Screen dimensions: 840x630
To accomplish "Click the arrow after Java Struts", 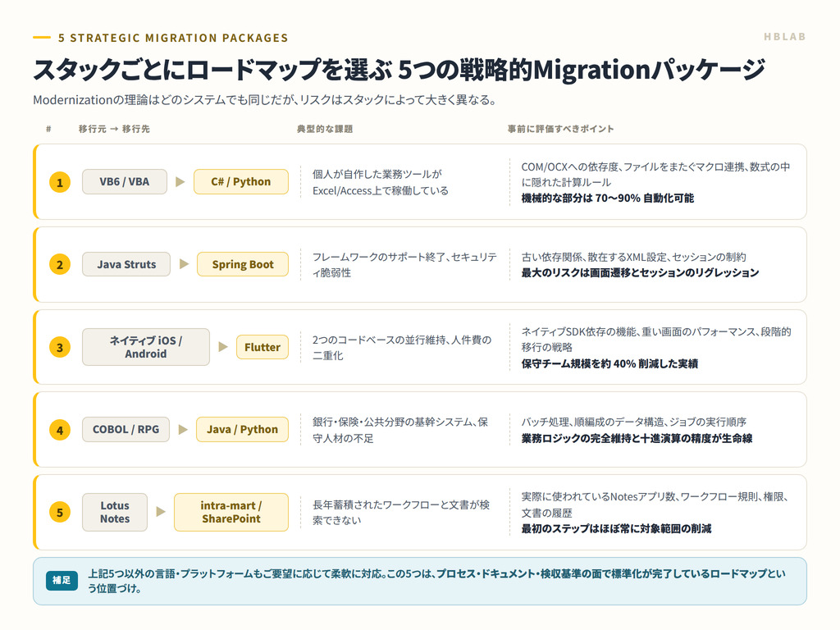I will (x=185, y=264).
